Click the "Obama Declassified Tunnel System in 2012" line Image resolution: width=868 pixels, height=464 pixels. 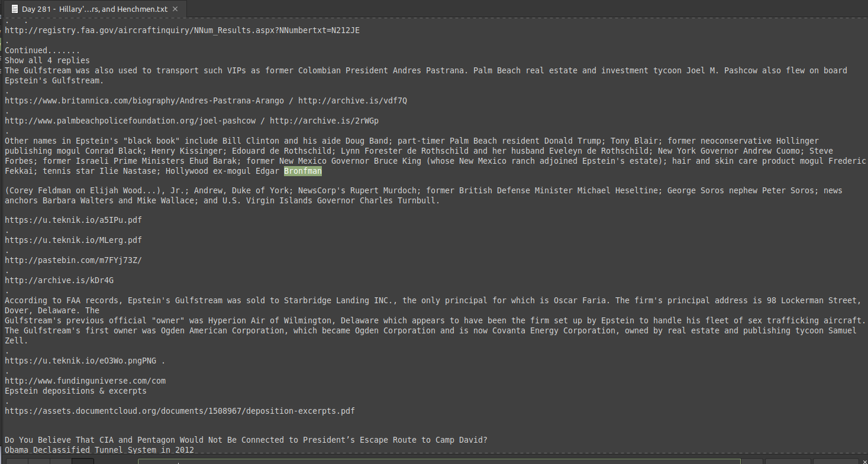pos(99,450)
